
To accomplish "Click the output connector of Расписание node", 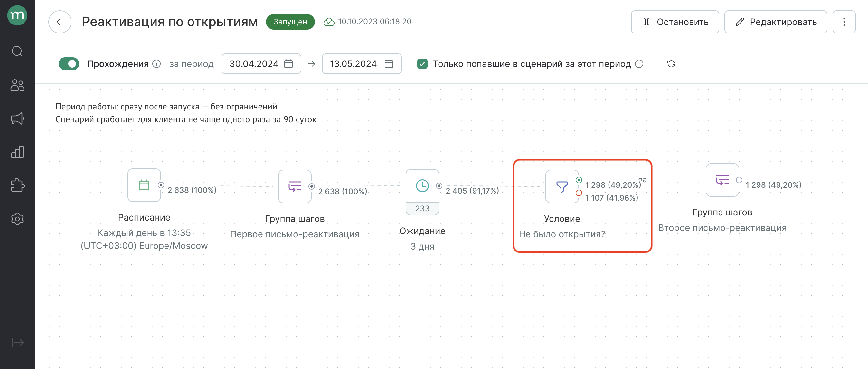I will [161, 185].
